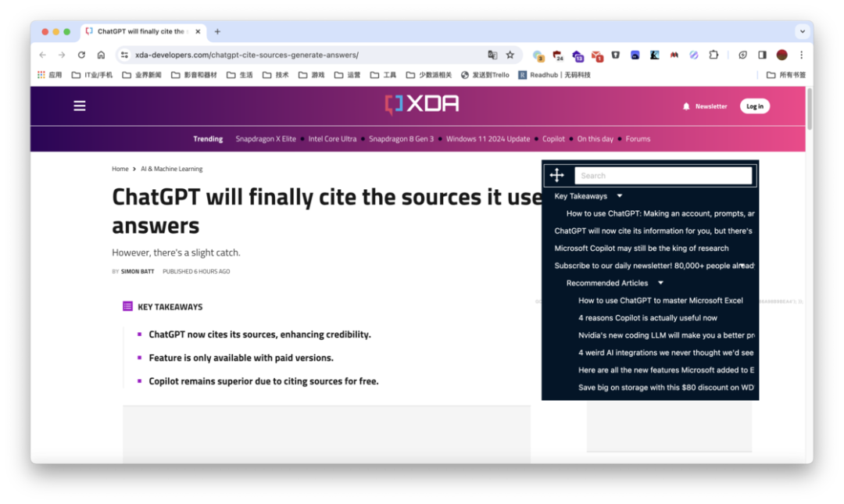Close the ChatGPT article browser tab
This screenshot has height=504, width=844.
tap(198, 32)
